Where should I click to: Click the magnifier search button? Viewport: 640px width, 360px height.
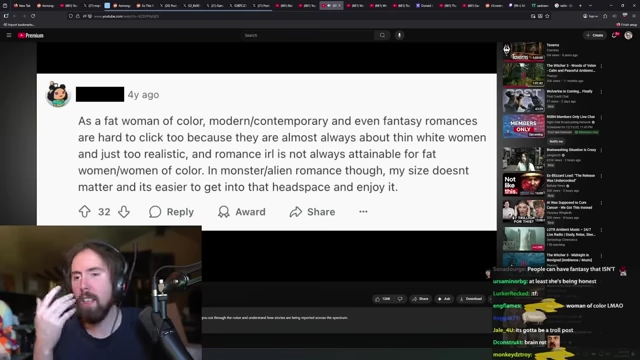coord(382,35)
